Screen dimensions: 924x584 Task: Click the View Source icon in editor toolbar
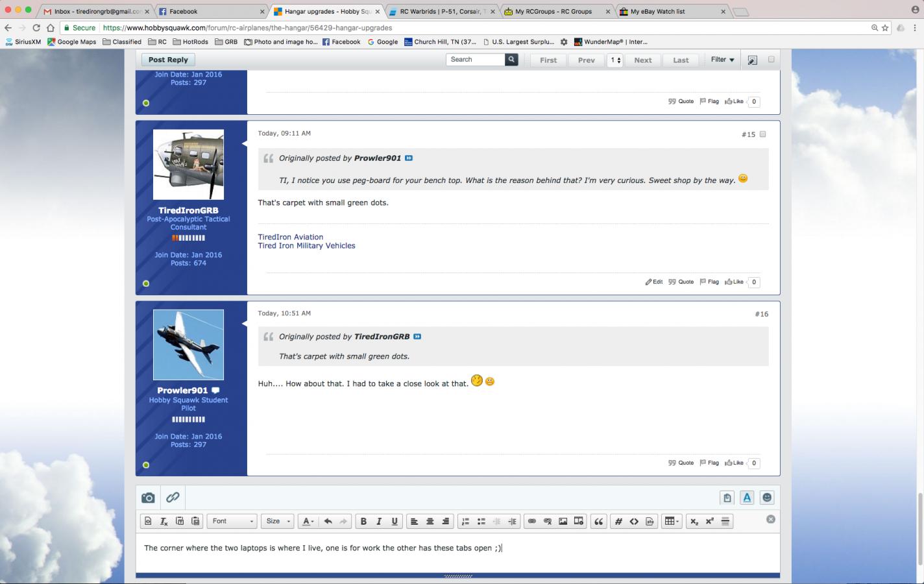point(149,521)
